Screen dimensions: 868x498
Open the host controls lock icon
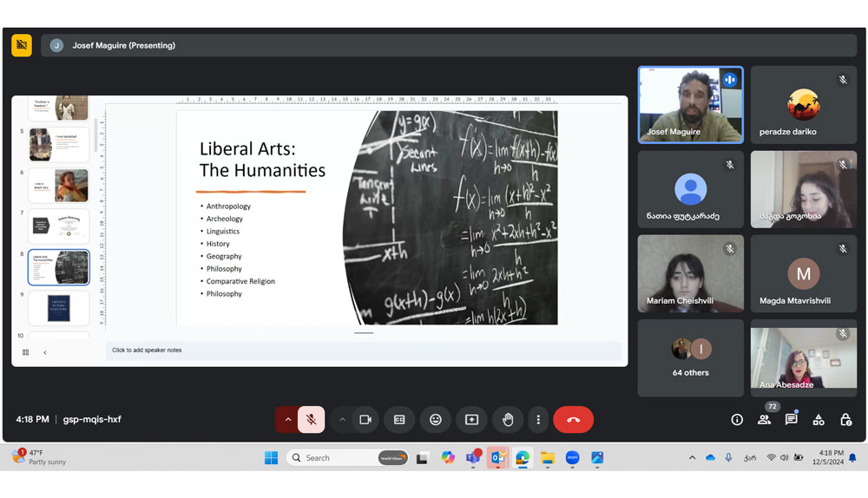click(x=845, y=420)
